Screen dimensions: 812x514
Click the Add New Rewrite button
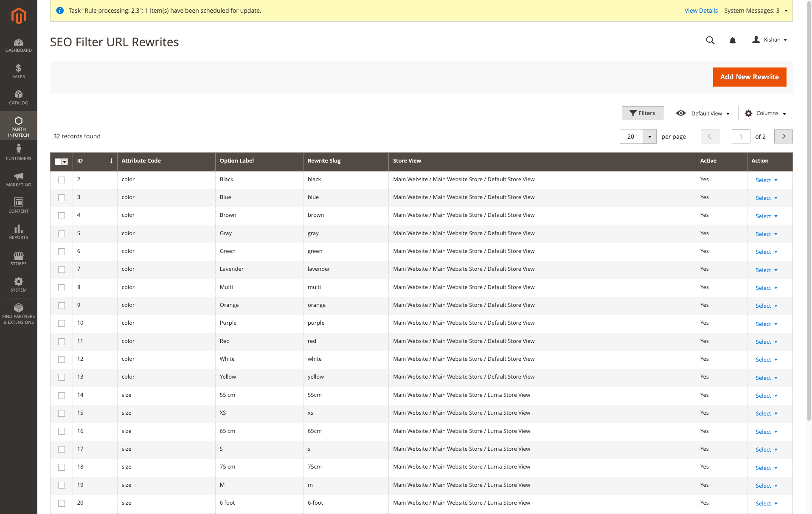pos(749,77)
